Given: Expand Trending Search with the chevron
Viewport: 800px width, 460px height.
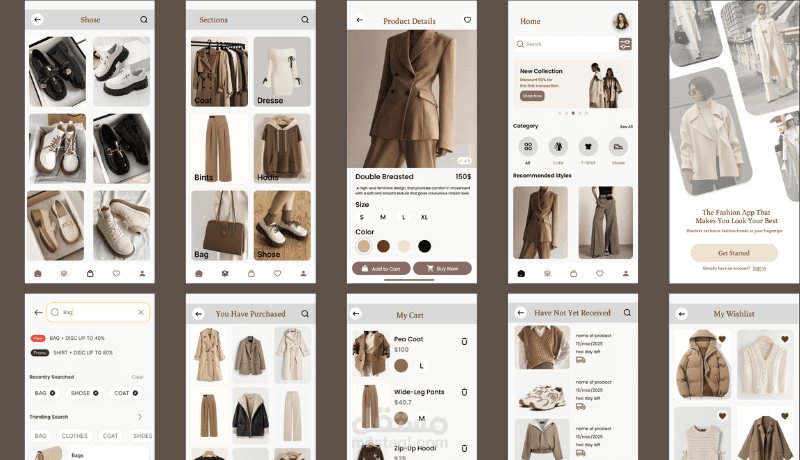Looking at the screenshot, I should point(140,417).
